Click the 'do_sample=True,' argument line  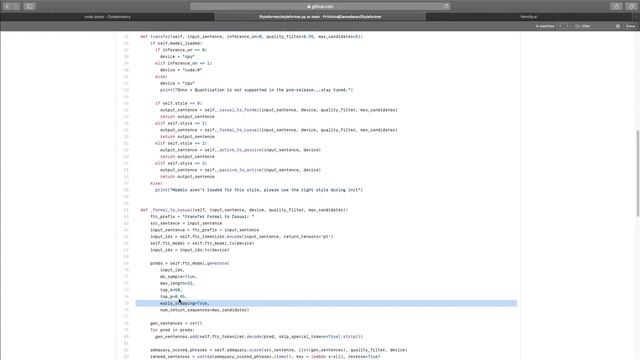[x=178, y=277]
